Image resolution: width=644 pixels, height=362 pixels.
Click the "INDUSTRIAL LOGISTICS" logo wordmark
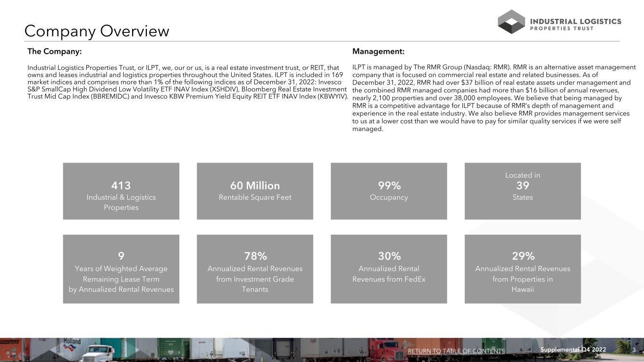[576, 21]
